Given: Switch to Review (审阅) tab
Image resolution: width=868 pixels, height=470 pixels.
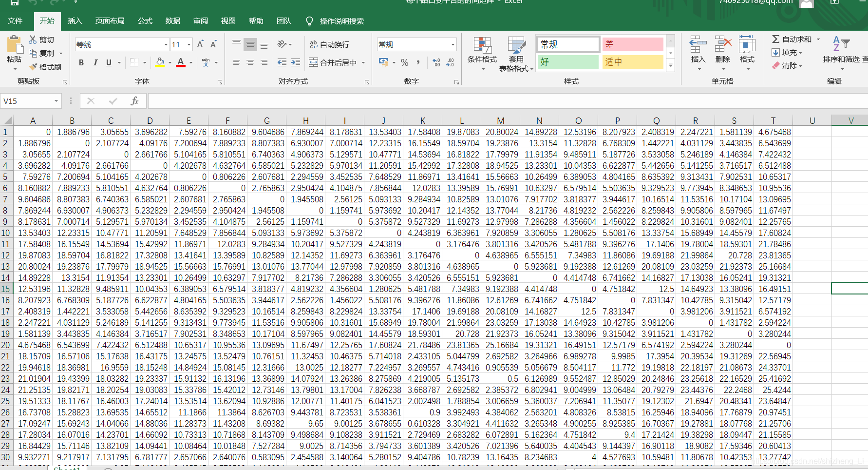Looking at the screenshot, I should click(201, 21).
